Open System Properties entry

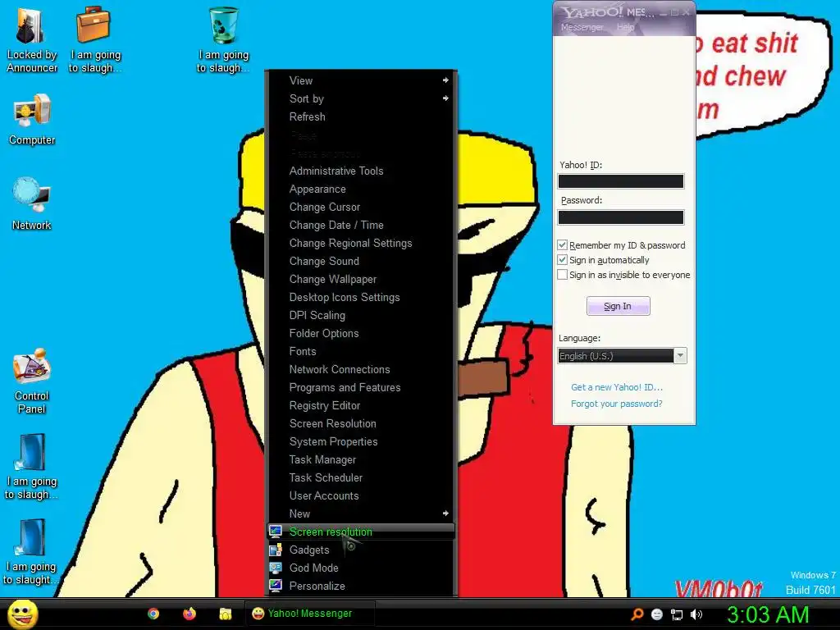362,441
